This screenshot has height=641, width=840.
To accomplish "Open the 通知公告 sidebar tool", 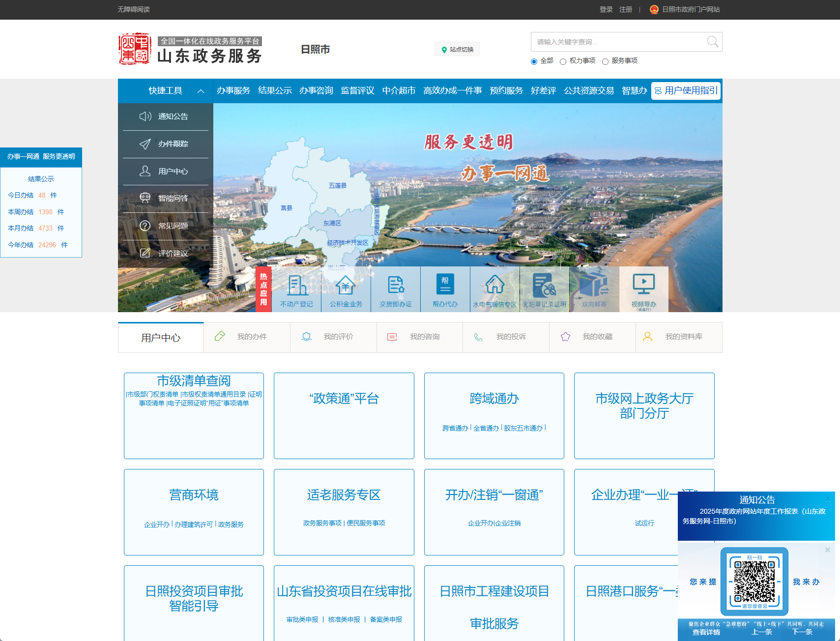I will click(x=165, y=117).
